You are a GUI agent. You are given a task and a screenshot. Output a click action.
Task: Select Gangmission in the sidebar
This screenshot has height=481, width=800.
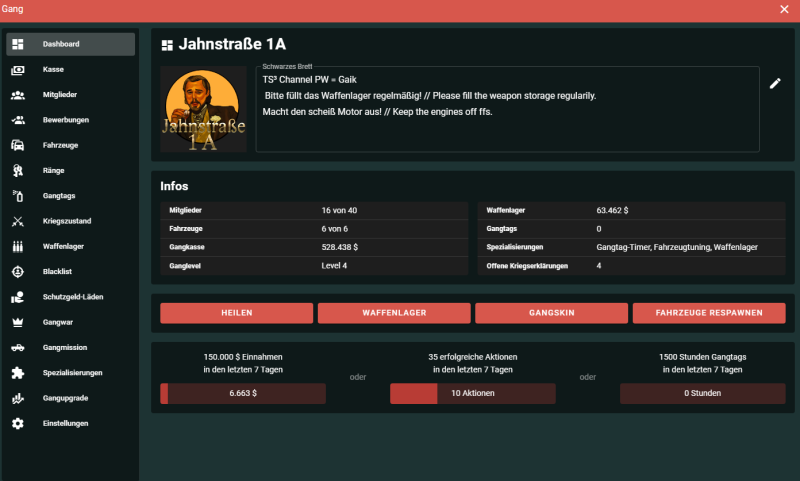coord(64,348)
